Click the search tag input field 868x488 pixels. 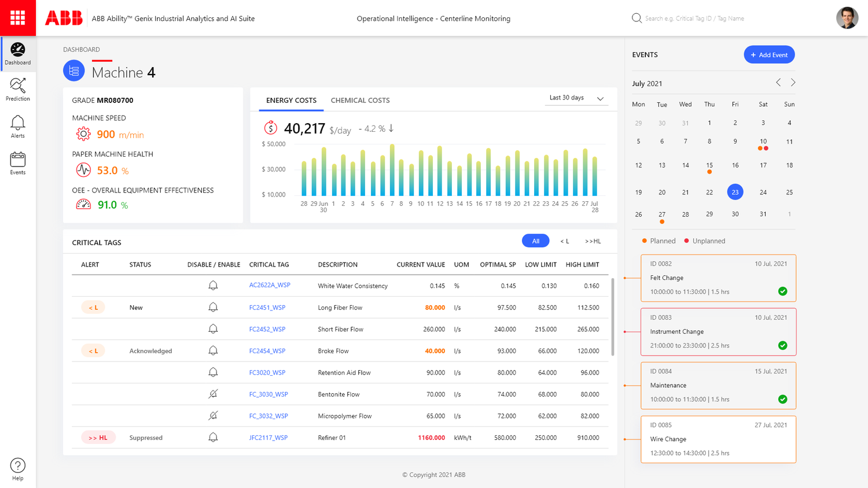(x=694, y=19)
